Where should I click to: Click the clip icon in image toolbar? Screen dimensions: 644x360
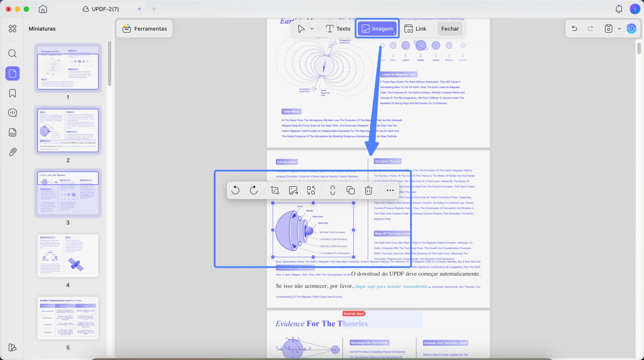[333, 190]
